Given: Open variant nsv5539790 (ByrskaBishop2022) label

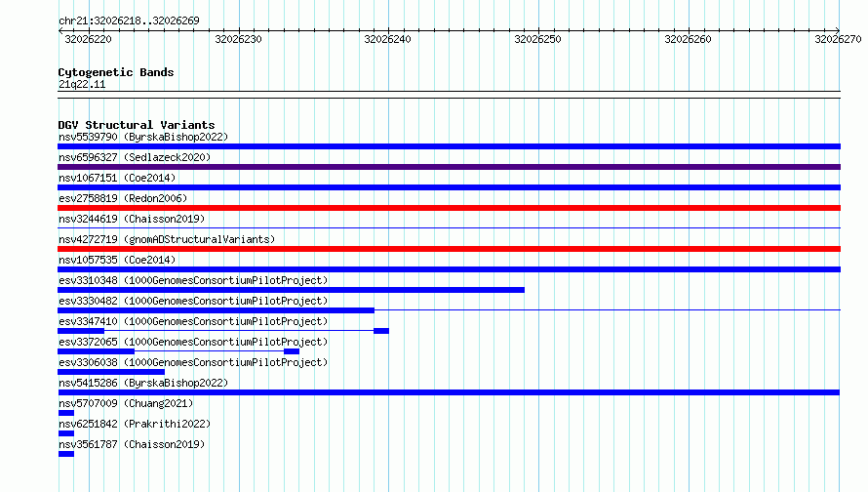Looking at the screenshot, I should point(143,137).
